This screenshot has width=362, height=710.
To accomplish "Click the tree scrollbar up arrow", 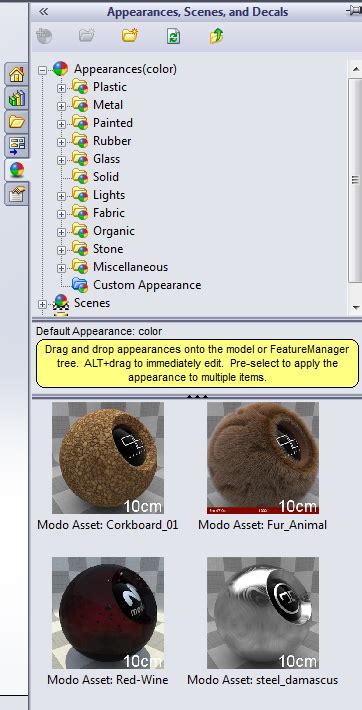I will 355,68.
